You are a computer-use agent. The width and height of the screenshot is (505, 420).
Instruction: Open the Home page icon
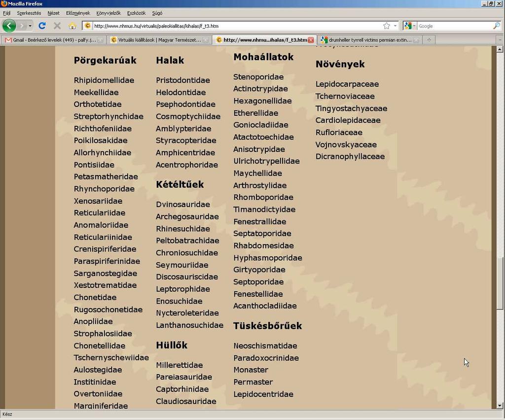click(x=72, y=26)
